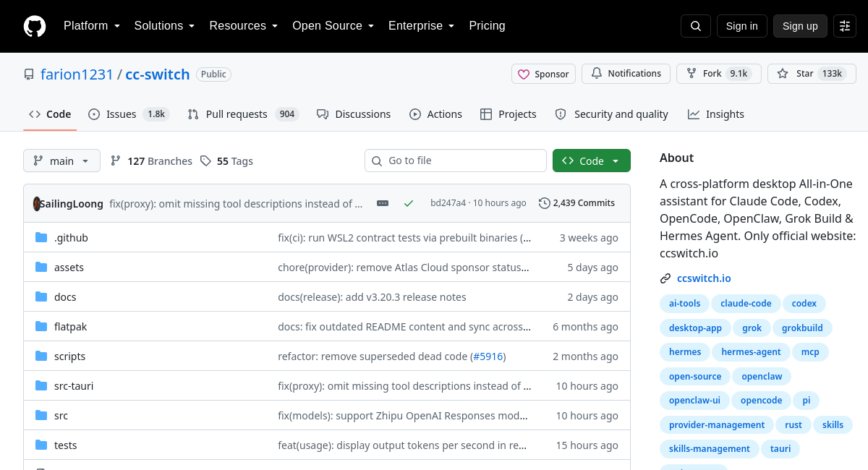Open cc-switch repository link
This screenshot has width=868, height=470.
(158, 74)
